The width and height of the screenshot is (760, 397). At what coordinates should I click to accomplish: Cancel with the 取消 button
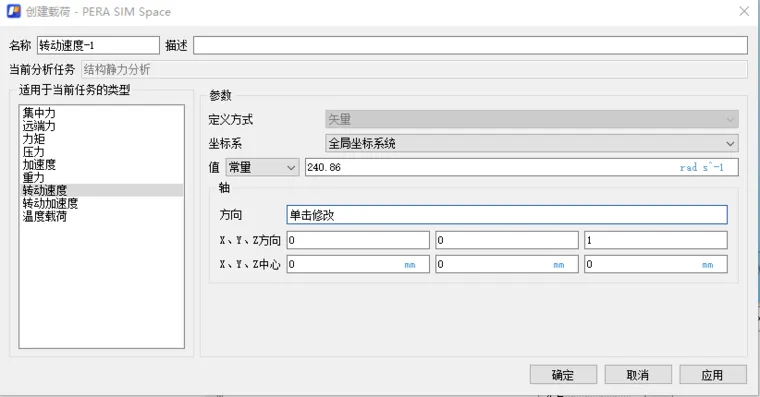click(638, 375)
